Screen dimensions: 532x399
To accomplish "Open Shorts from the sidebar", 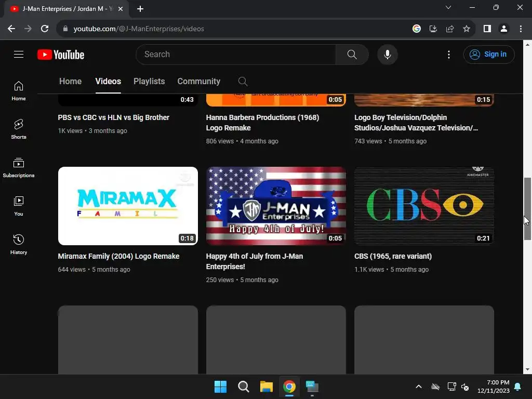I will click(19, 129).
